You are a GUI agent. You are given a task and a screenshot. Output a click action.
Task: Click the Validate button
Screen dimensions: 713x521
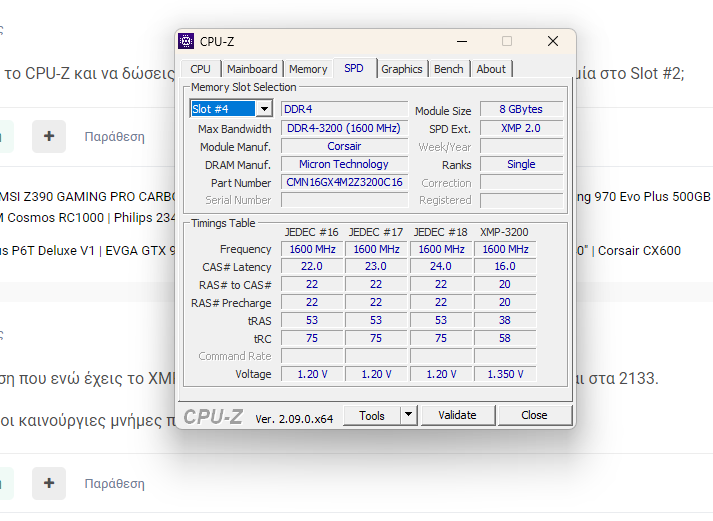457,415
